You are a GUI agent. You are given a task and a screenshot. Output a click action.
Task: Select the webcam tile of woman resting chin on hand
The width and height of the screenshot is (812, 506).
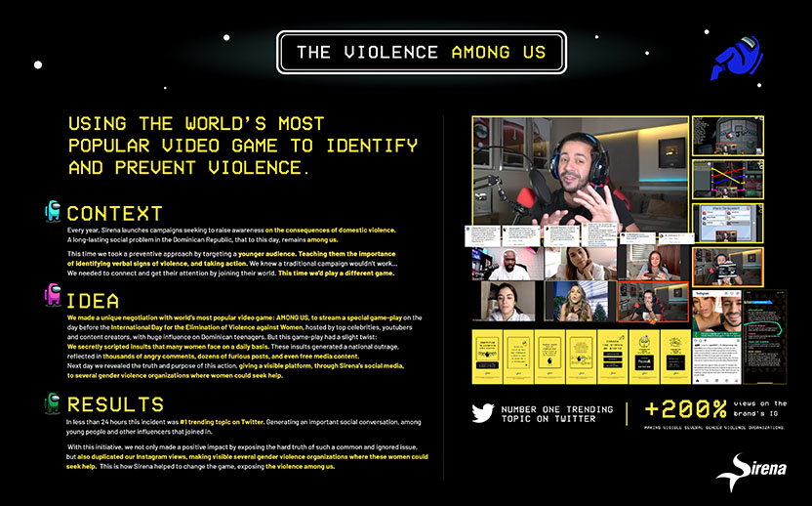(x=580, y=264)
